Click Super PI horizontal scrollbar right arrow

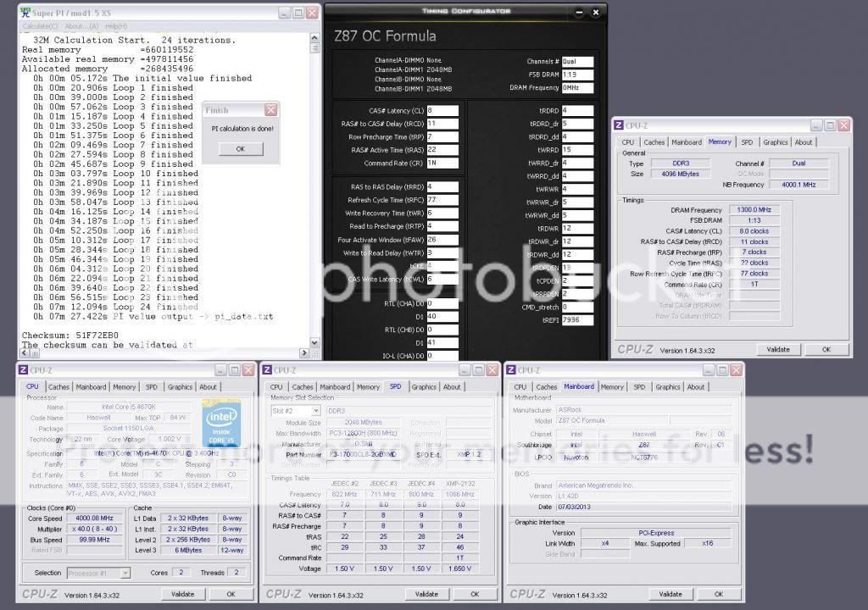(x=304, y=352)
